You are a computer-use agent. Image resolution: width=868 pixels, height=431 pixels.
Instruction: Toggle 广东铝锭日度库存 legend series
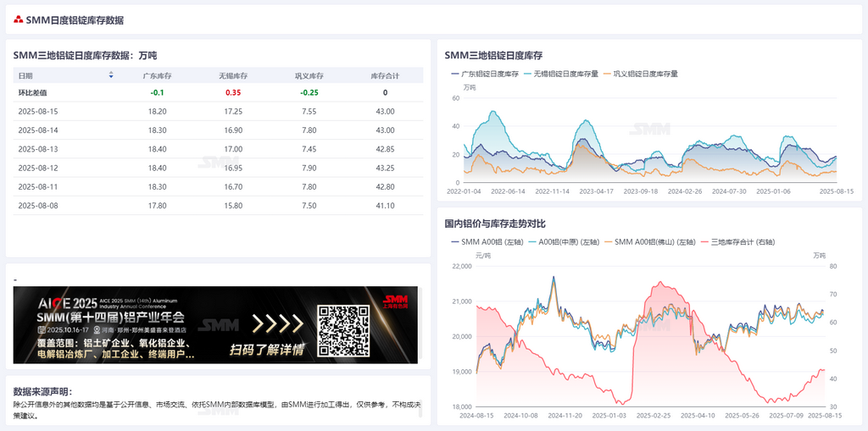click(485, 74)
